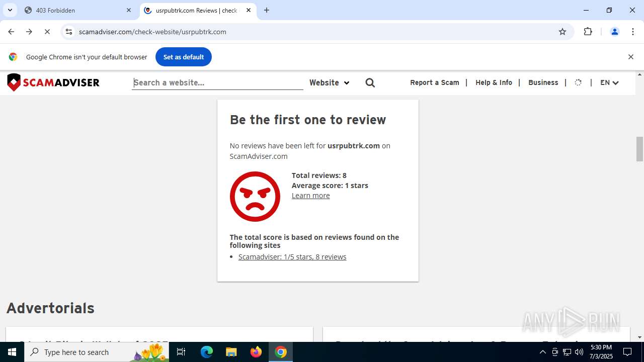644x362 pixels.
Task: Click the website search magnifier icon
Action: pos(370,82)
